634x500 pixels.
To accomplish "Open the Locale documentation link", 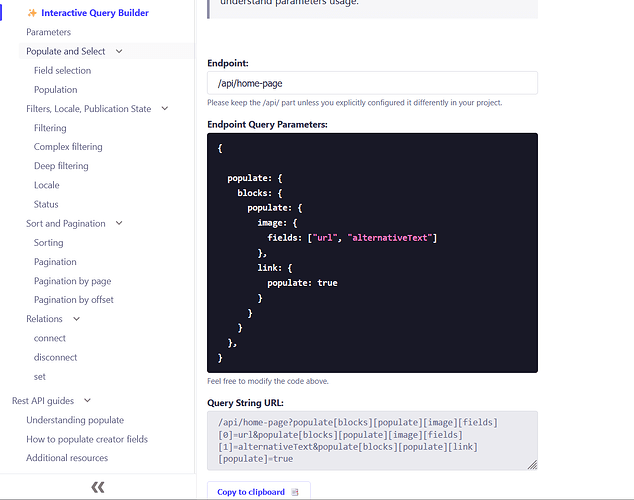I will click(x=46, y=185).
